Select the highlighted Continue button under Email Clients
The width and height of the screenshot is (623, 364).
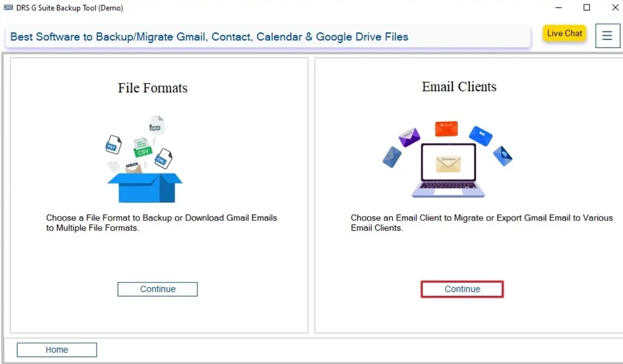pyautogui.click(x=462, y=289)
